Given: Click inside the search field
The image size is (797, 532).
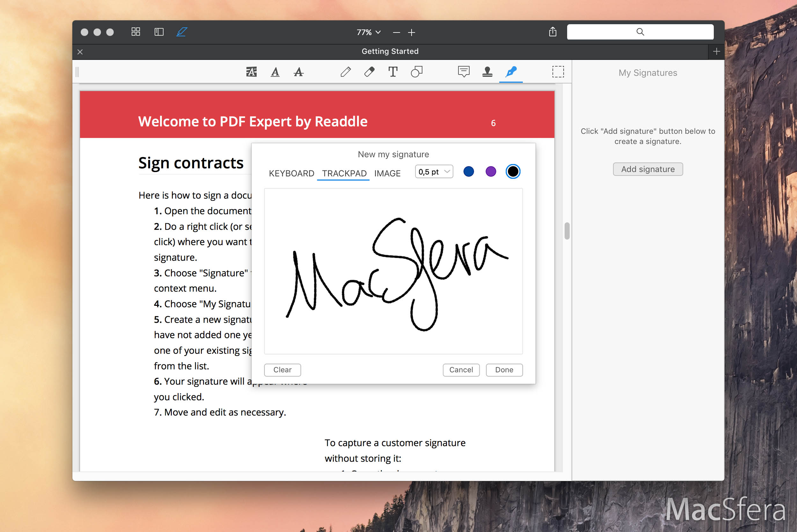Looking at the screenshot, I should click(x=640, y=32).
